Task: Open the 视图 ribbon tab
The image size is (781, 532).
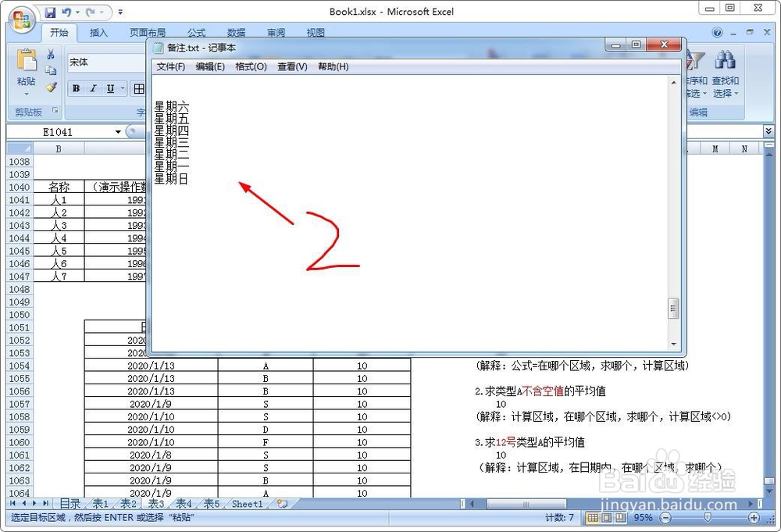Action: pyautogui.click(x=316, y=33)
